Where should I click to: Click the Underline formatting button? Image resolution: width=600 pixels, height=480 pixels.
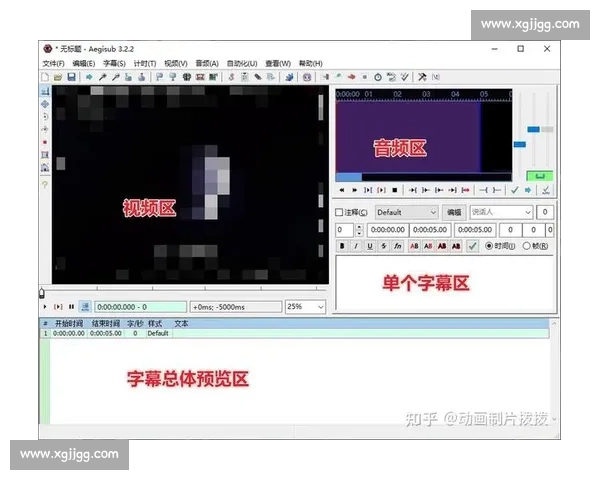tap(370, 246)
